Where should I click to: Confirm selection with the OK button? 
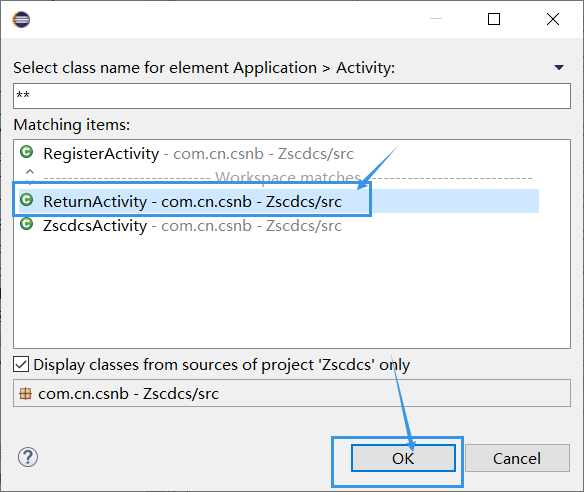pos(403,458)
